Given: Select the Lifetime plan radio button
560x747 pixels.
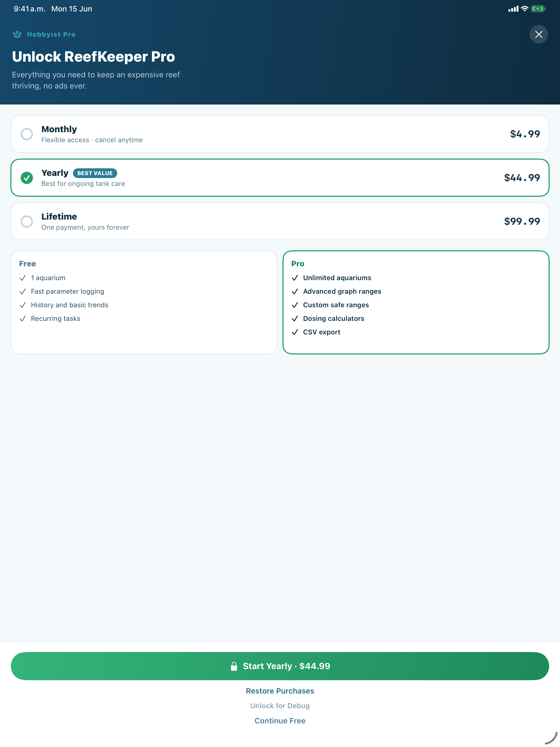Looking at the screenshot, I should click(x=27, y=221).
